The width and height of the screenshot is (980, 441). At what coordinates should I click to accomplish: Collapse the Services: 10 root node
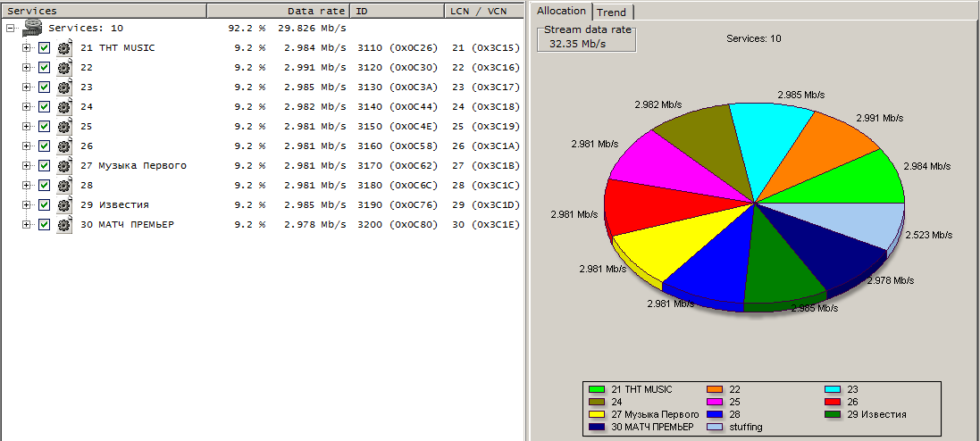[x=10, y=28]
